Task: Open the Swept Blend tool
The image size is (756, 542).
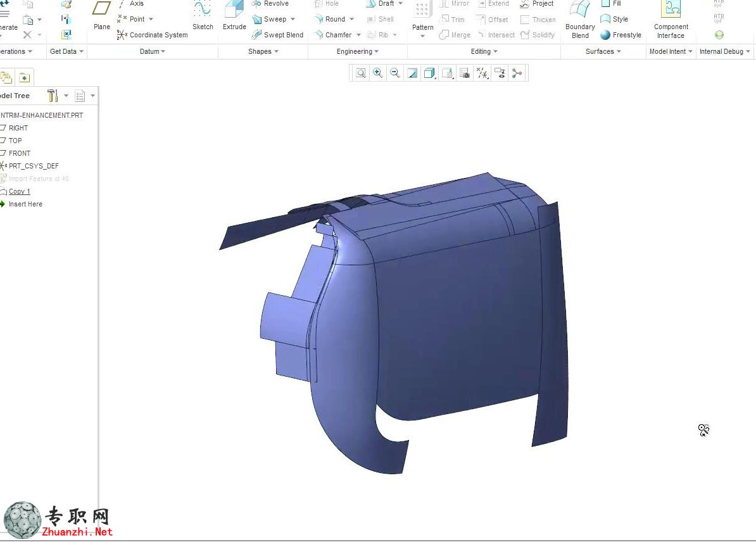Action: [x=277, y=35]
